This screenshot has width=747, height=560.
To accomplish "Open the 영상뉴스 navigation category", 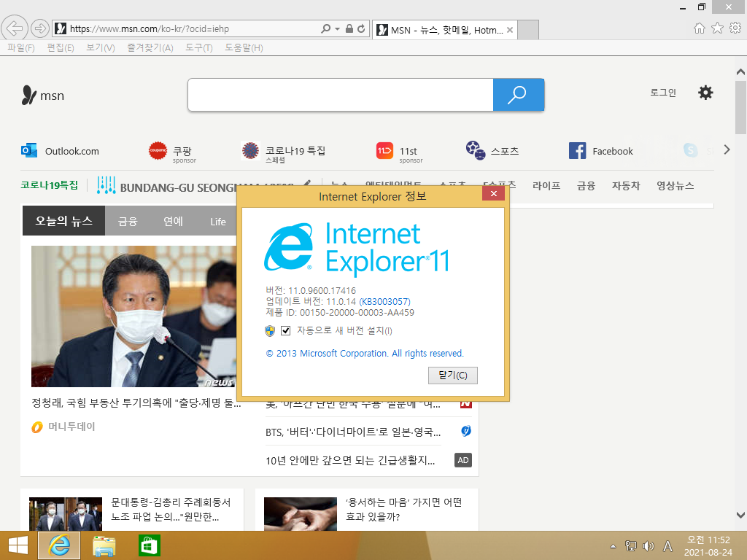I will [676, 185].
